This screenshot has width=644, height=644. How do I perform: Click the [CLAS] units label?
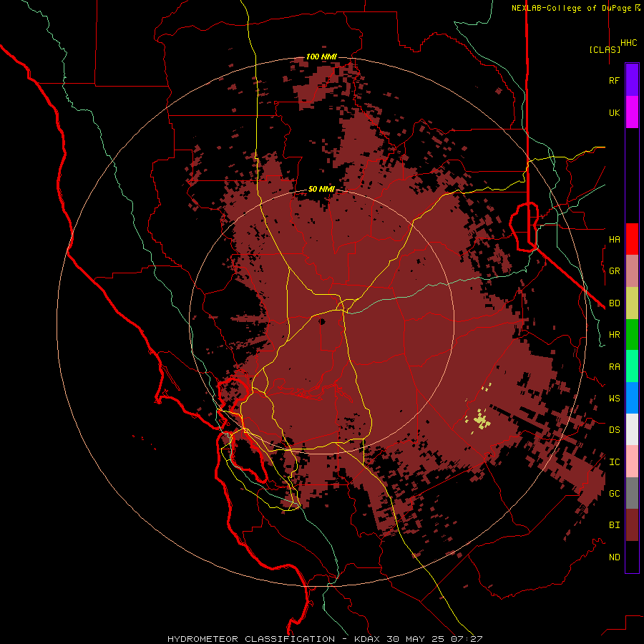[x=605, y=49]
